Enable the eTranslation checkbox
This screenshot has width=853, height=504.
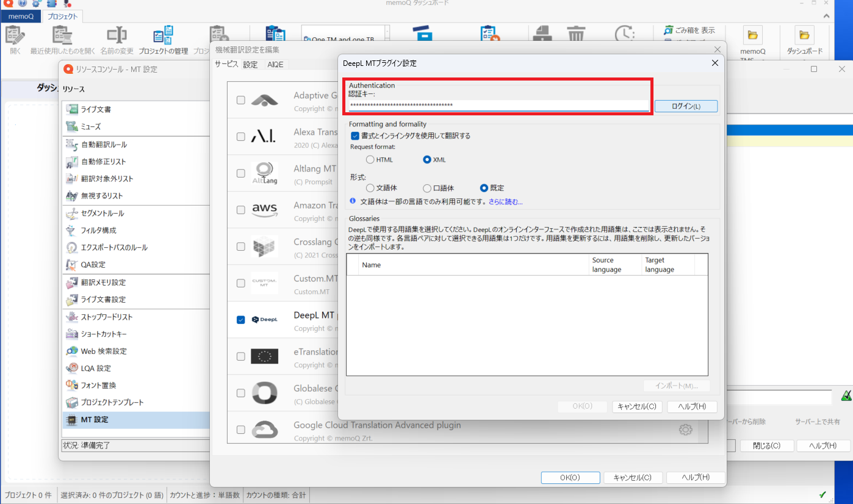240,356
